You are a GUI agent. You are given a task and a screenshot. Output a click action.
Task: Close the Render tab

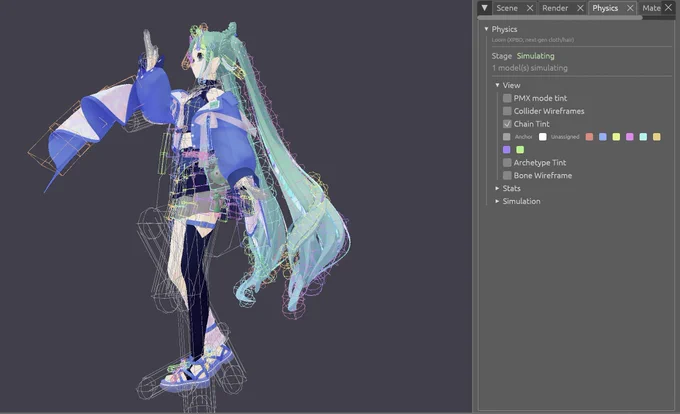[580, 8]
